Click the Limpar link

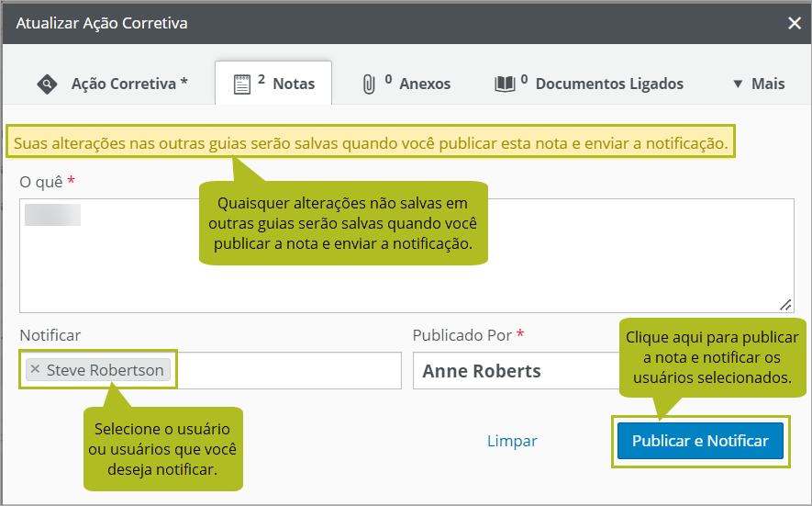[x=512, y=442]
